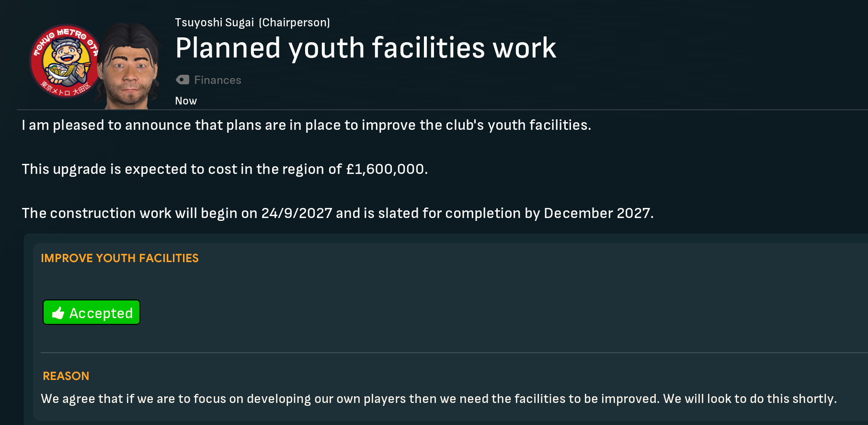The height and width of the screenshot is (425, 868).
Task: Click the board's reason explanation text
Action: [x=438, y=399]
